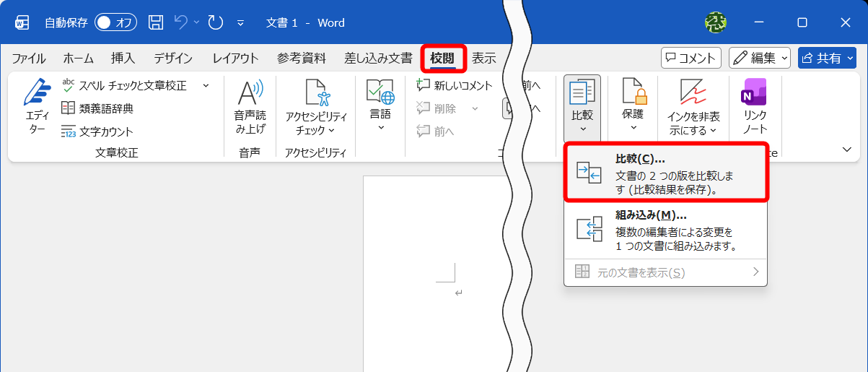Click スペル チェックと文章校正
The image size is (868, 372).
(x=124, y=85)
